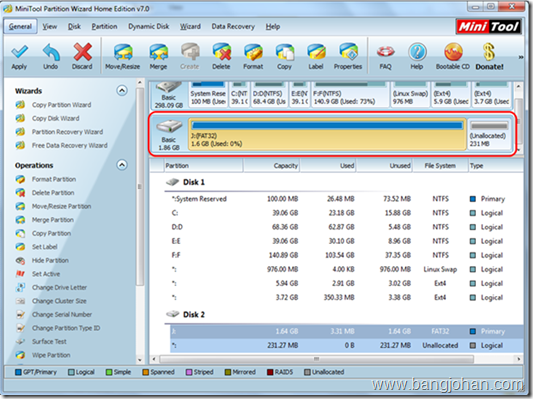Click the Undo arrow icon
533x399 pixels.
tap(51, 52)
